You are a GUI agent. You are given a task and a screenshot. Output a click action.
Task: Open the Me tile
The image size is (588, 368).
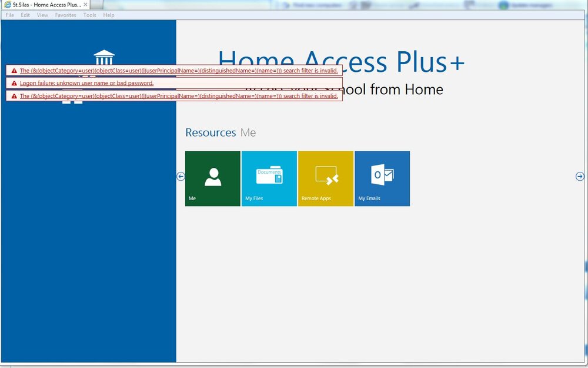[x=213, y=178]
